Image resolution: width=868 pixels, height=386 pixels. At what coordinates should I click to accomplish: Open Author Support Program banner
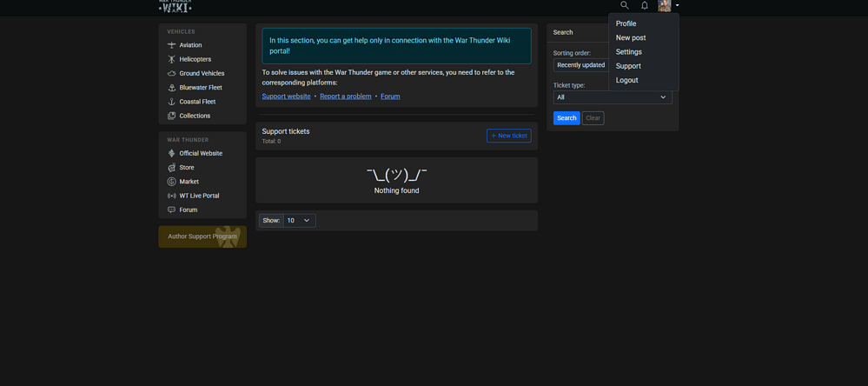click(x=202, y=236)
